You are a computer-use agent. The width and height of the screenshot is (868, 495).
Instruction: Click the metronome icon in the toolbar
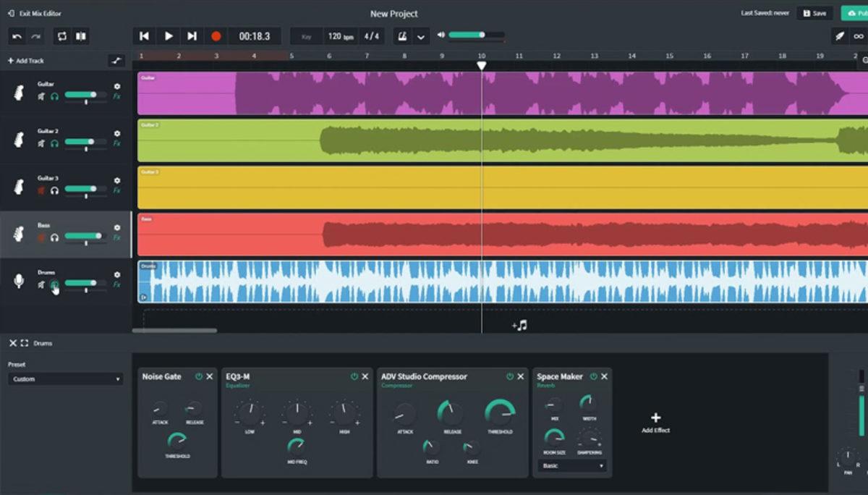coord(401,35)
